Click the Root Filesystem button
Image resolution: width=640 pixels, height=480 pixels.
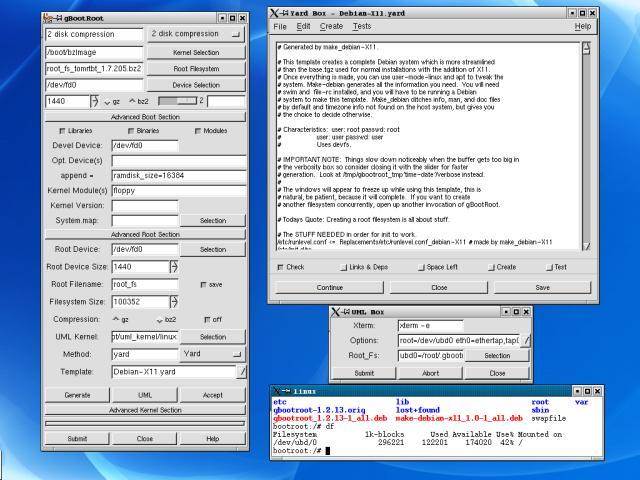coord(196,69)
